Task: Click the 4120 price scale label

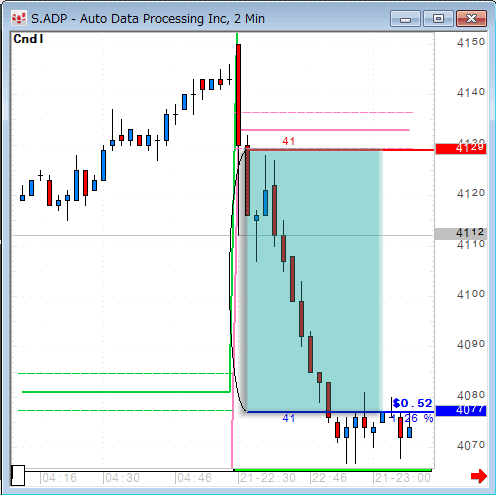Action: click(x=471, y=193)
